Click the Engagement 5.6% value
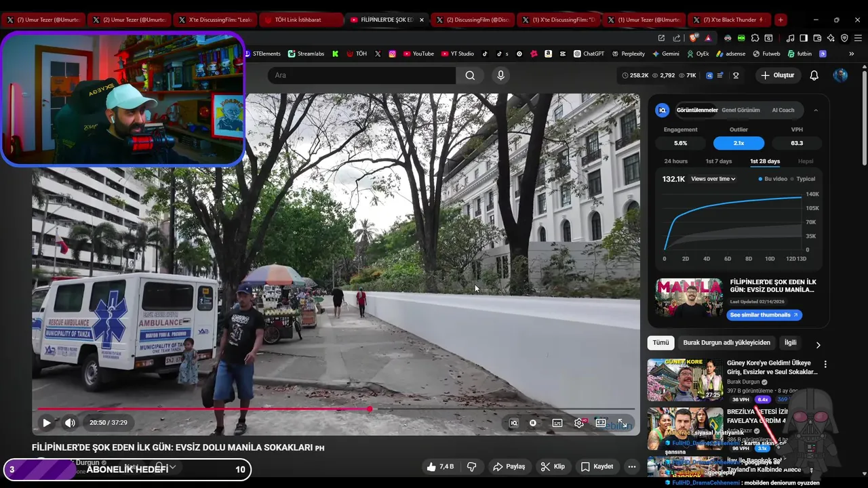This screenshot has height=488, width=868. point(680,143)
